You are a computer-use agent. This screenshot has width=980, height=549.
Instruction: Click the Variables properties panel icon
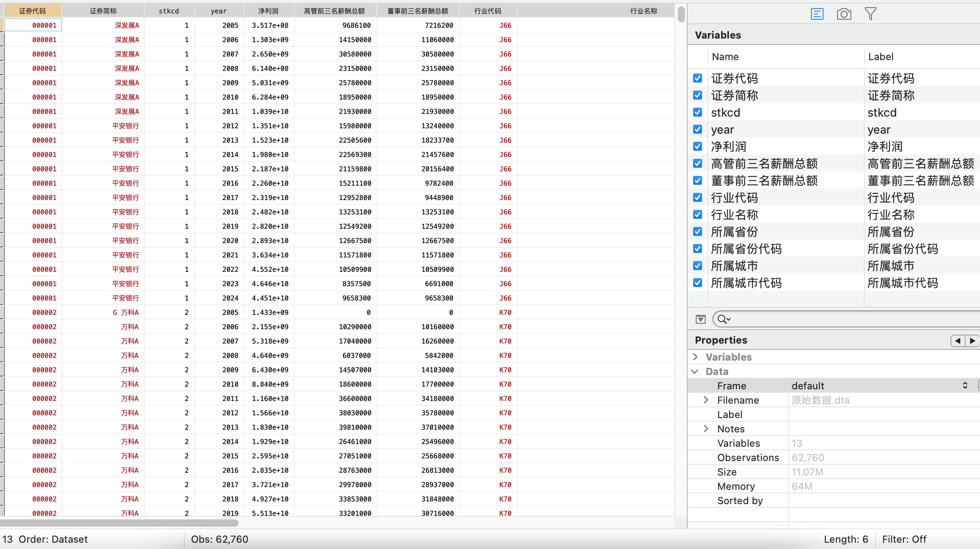point(817,14)
